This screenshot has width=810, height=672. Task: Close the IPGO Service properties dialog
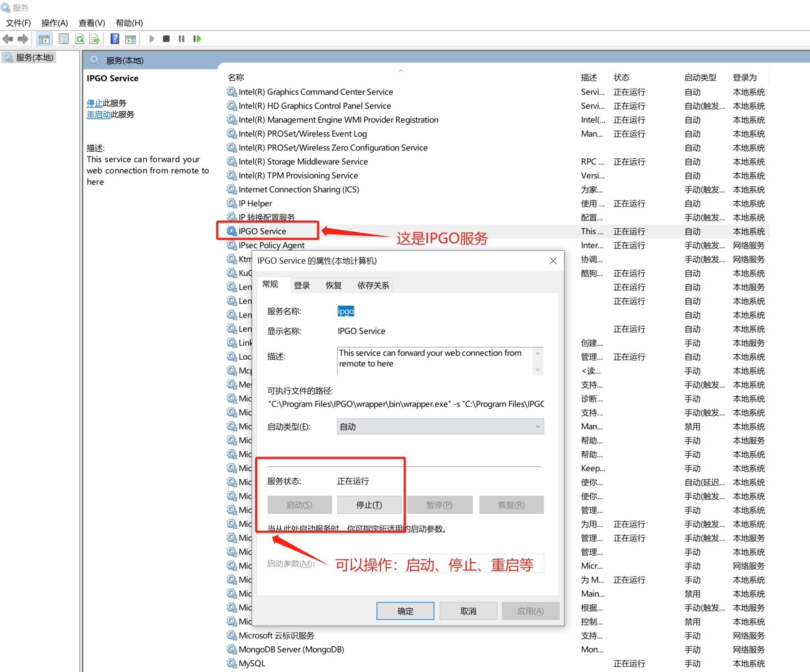[x=553, y=261]
